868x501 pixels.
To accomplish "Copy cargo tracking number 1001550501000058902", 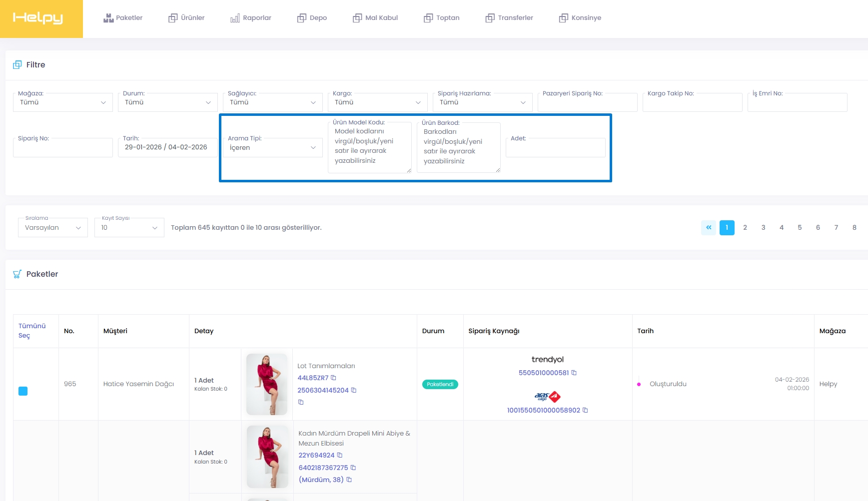I will (x=585, y=410).
